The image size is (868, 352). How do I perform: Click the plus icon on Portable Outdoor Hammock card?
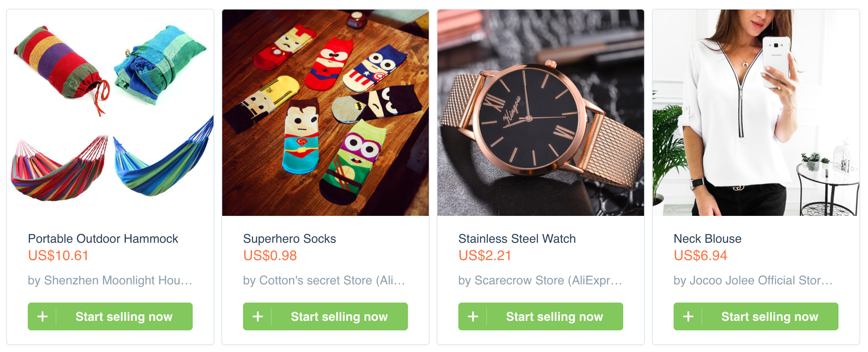42,316
